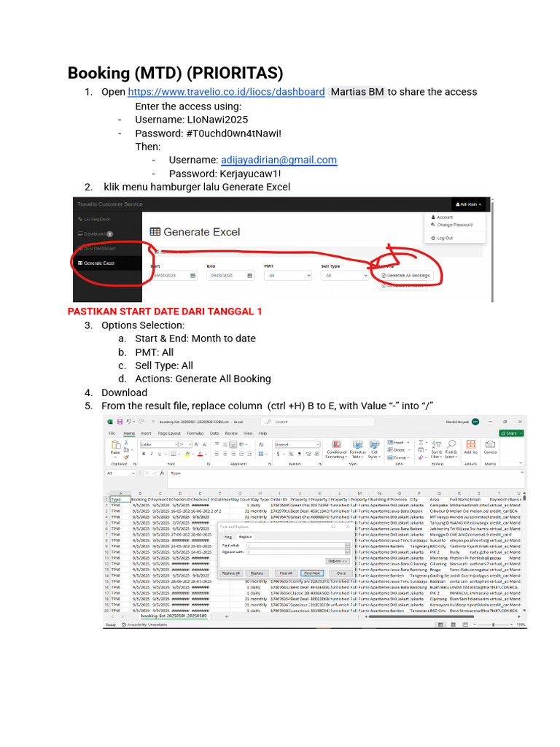Screen dimensions: 560x747
Task: Open Dashboard in the Travelio sidebar
Action: pyautogui.click(x=94, y=234)
